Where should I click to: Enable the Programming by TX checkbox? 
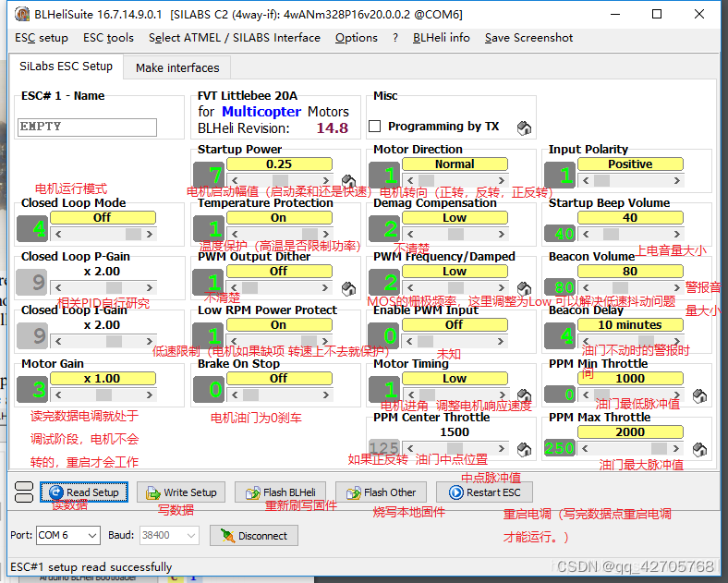(374, 127)
